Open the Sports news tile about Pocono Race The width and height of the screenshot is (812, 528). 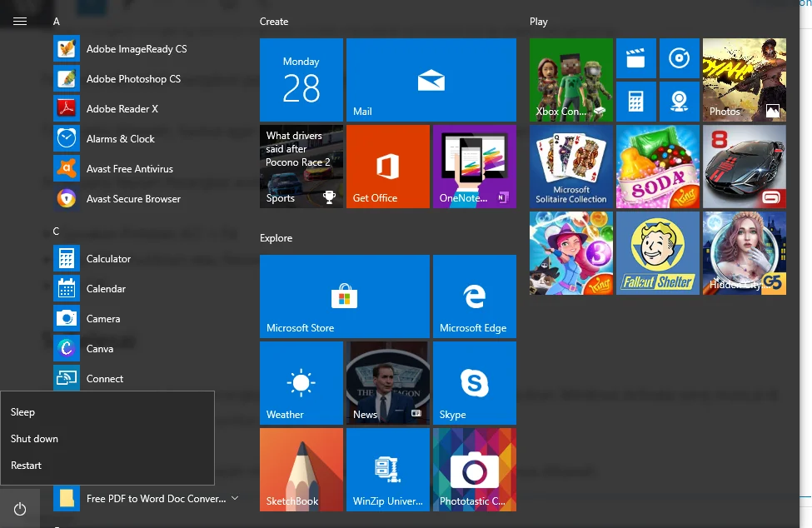301,167
